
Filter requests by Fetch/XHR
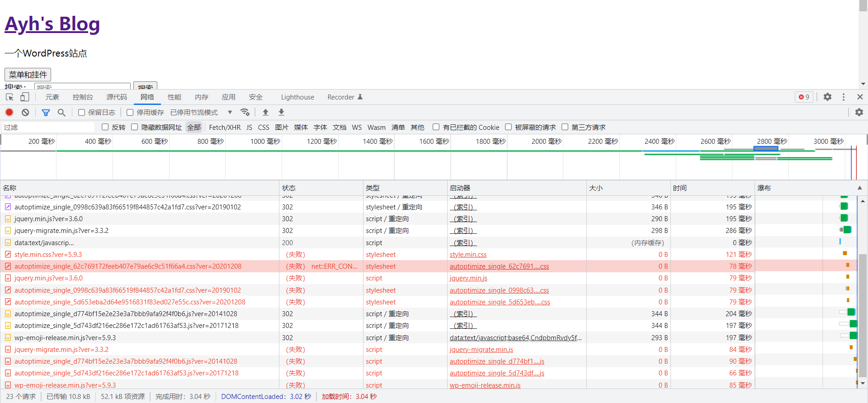point(225,128)
